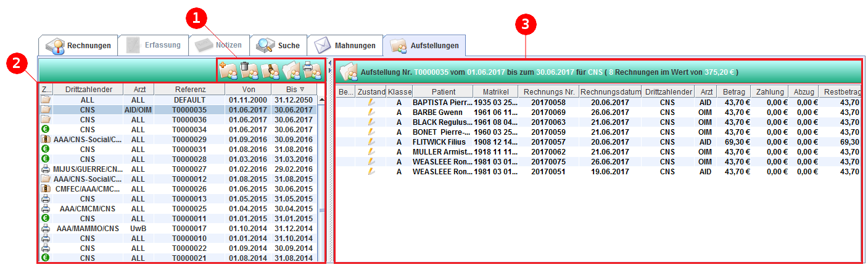Click the printer status icon for T0000027
This screenshot has height=267, width=868.
pyautogui.click(x=45, y=169)
